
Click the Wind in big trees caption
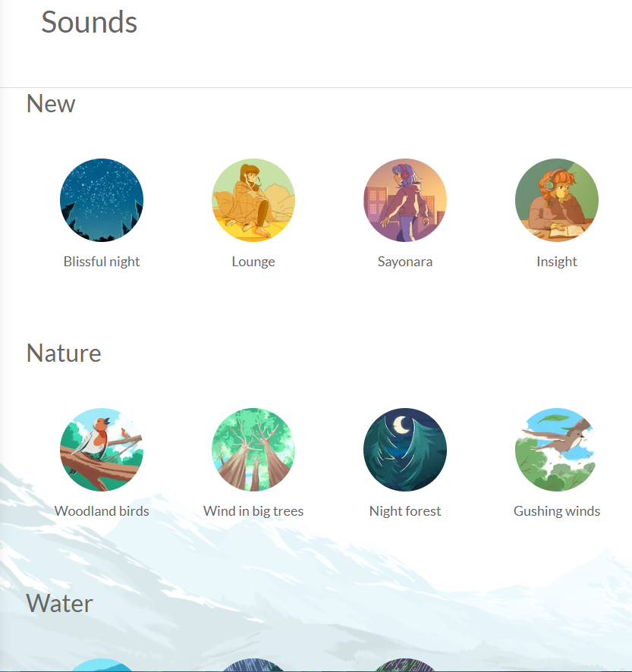point(253,511)
